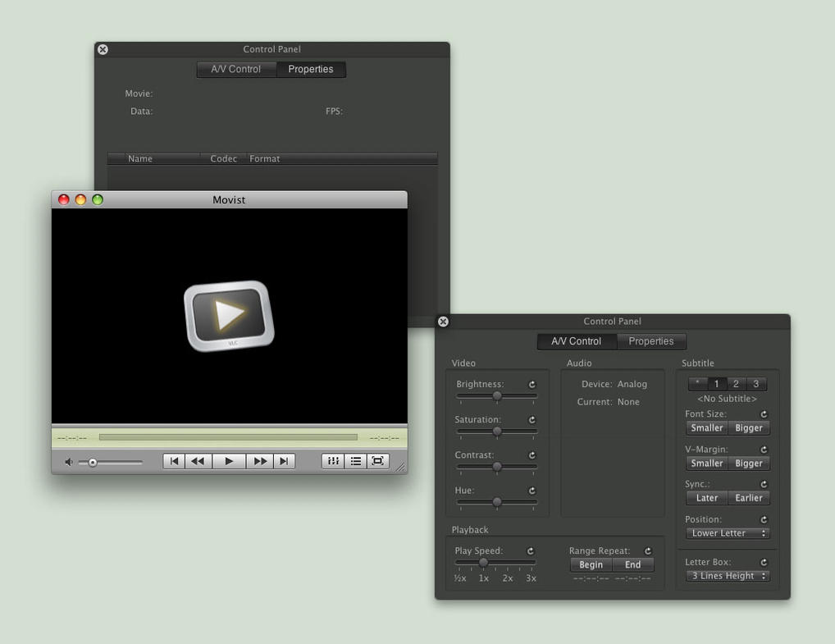Mute audio via the speaker icon
This screenshot has width=835, height=644.
coord(69,462)
